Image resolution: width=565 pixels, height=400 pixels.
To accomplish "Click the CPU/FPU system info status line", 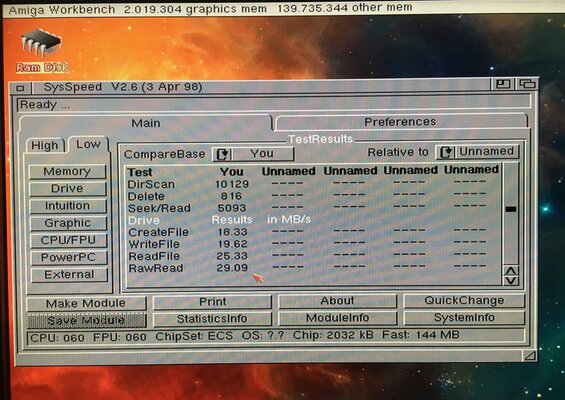I will click(x=276, y=337).
